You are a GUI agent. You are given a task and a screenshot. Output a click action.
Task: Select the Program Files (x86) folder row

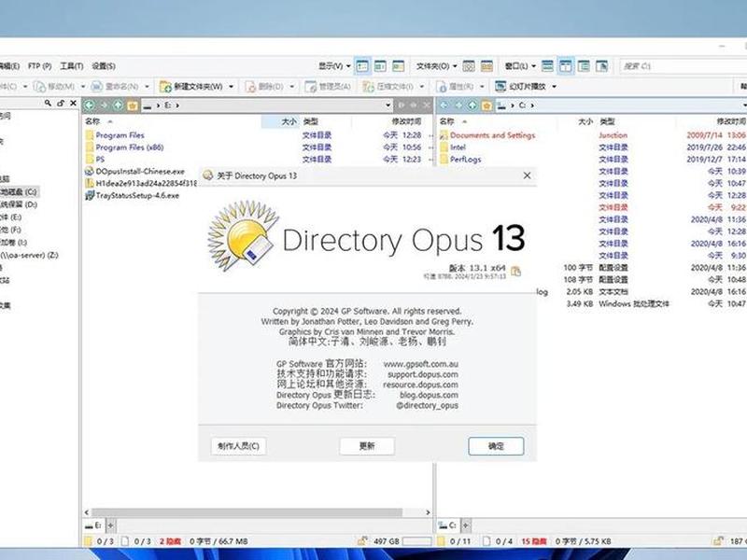[x=130, y=147]
